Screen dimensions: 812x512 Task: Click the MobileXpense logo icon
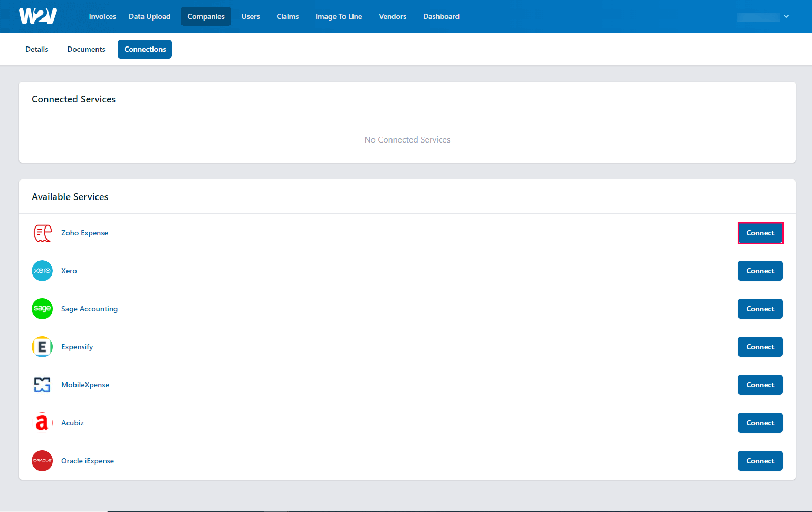(42, 385)
